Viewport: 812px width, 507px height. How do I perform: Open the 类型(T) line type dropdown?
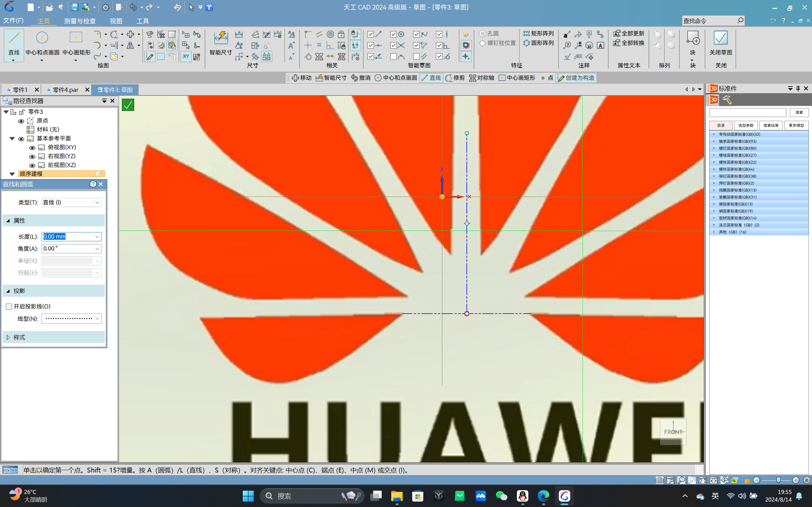71,202
